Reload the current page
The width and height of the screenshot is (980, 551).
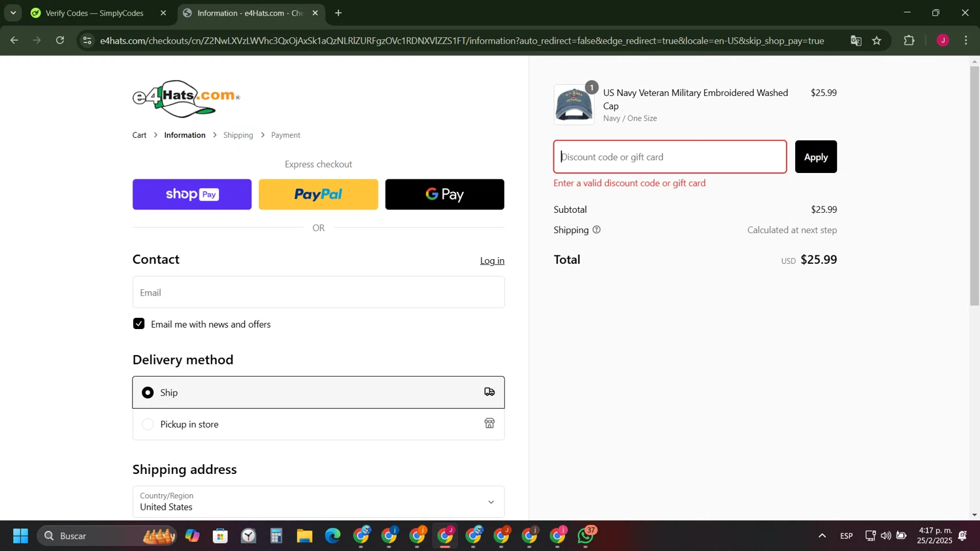[60, 40]
